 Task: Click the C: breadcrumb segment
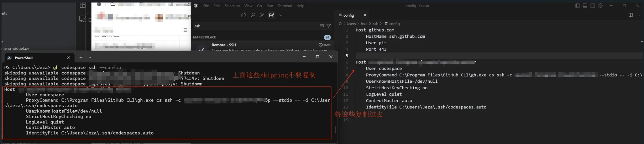(340, 24)
